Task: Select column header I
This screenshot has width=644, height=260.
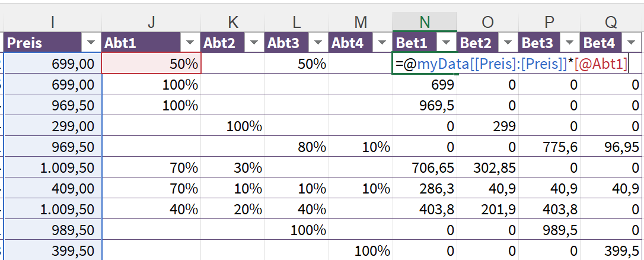Action: pyautogui.click(x=53, y=22)
